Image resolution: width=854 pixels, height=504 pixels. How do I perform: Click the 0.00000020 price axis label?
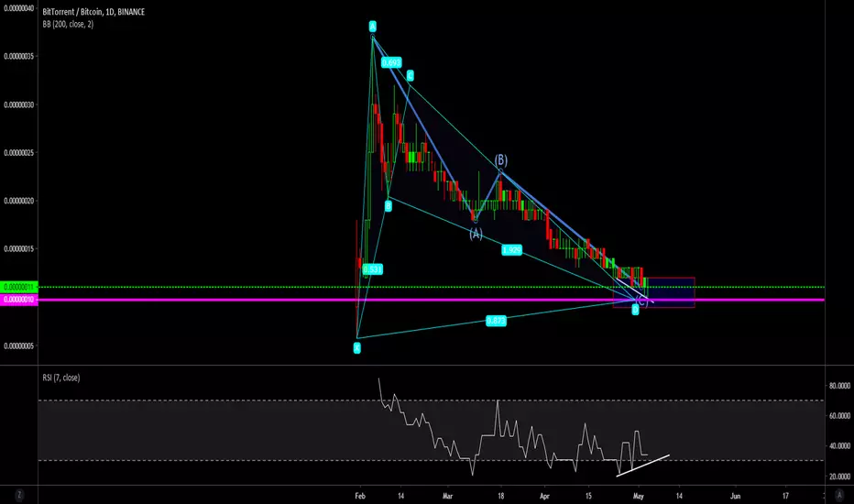click(19, 201)
